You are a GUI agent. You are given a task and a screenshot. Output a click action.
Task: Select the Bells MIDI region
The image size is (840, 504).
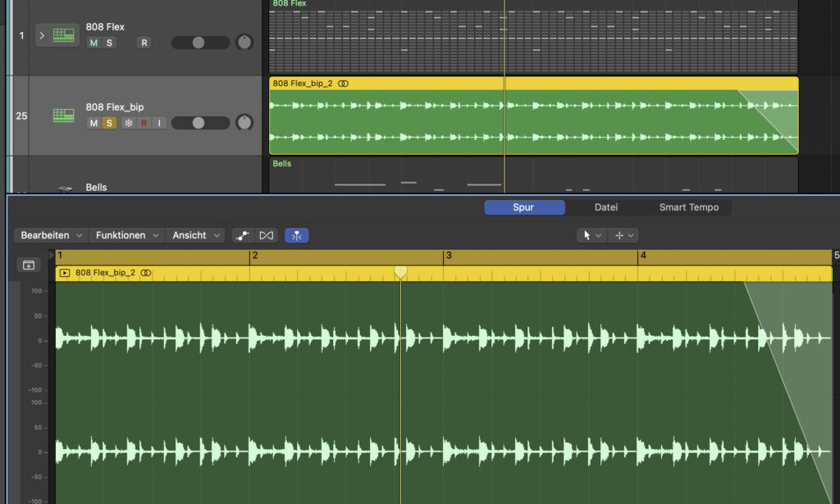point(533,175)
